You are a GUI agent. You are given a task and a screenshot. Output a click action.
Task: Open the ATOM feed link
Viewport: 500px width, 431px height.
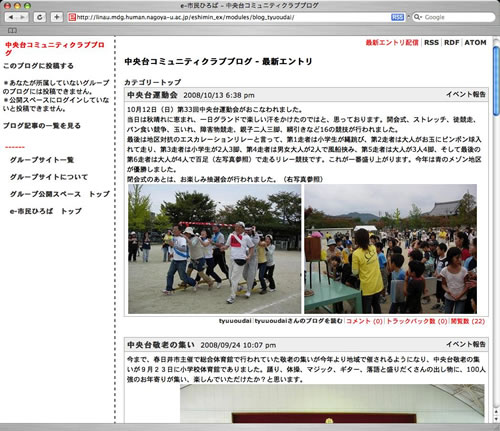(475, 43)
